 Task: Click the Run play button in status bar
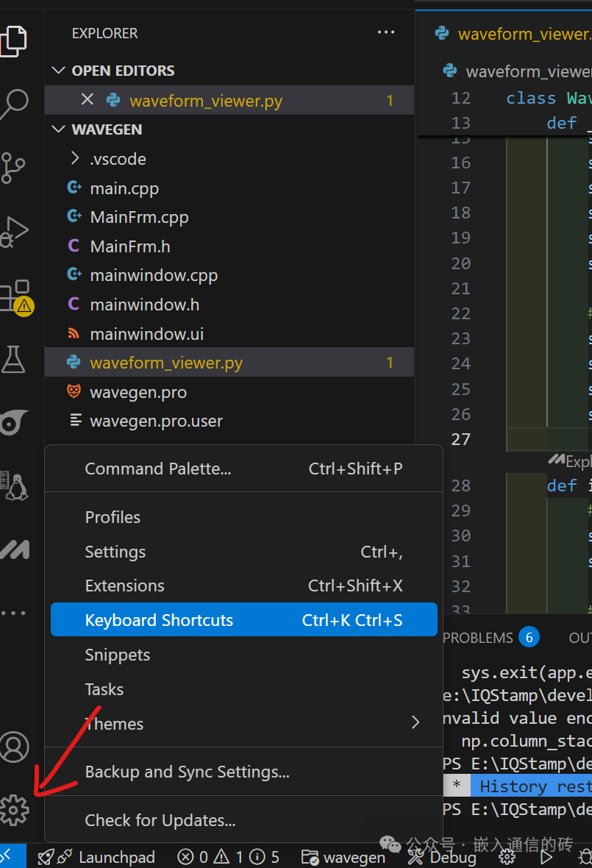coord(547,856)
